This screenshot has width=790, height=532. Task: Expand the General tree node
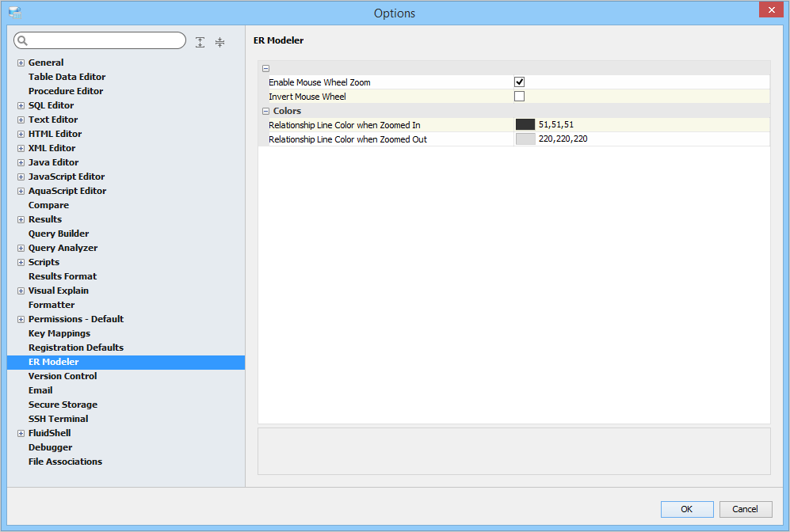[21, 63]
